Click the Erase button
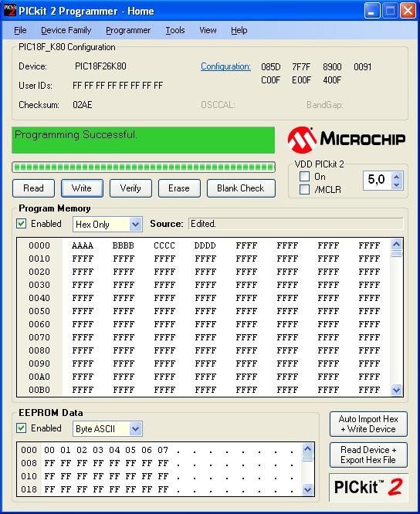Image resolution: width=420 pixels, height=514 pixels. pyautogui.click(x=179, y=188)
